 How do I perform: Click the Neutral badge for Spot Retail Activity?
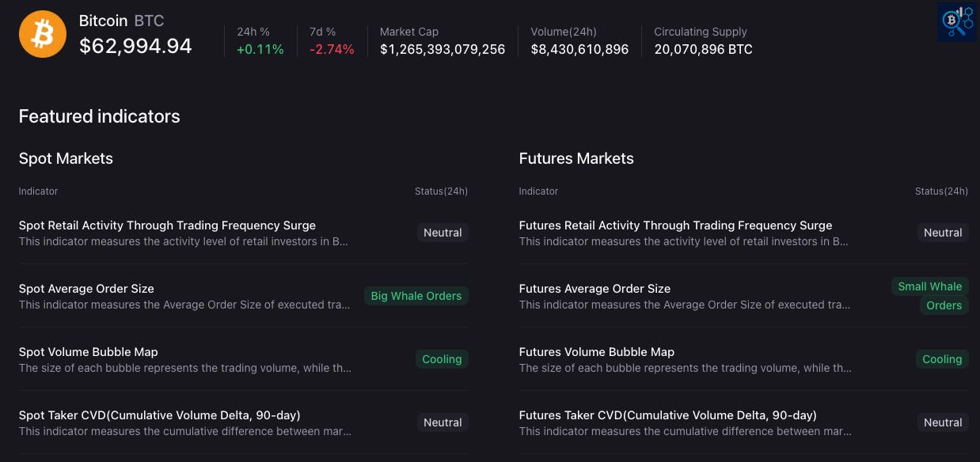pos(443,233)
